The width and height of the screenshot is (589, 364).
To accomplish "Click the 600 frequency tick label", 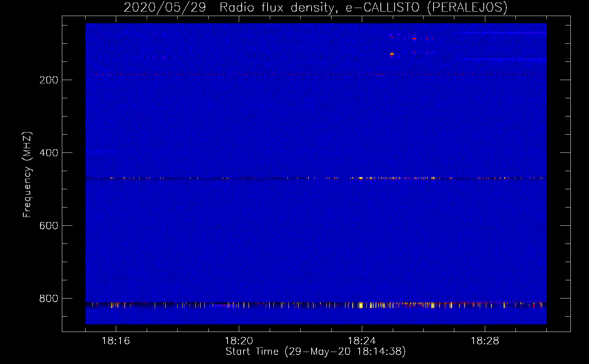I will tap(49, 226).
